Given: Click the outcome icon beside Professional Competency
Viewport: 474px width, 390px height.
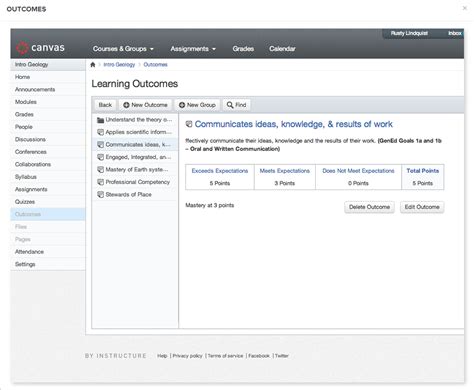Looking at the screenshot, I should coord(100,182).
